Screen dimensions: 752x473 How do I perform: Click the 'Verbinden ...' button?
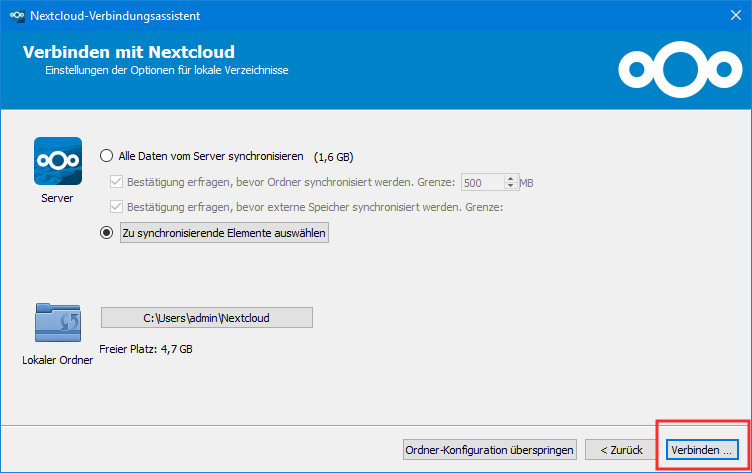point(703,448)
